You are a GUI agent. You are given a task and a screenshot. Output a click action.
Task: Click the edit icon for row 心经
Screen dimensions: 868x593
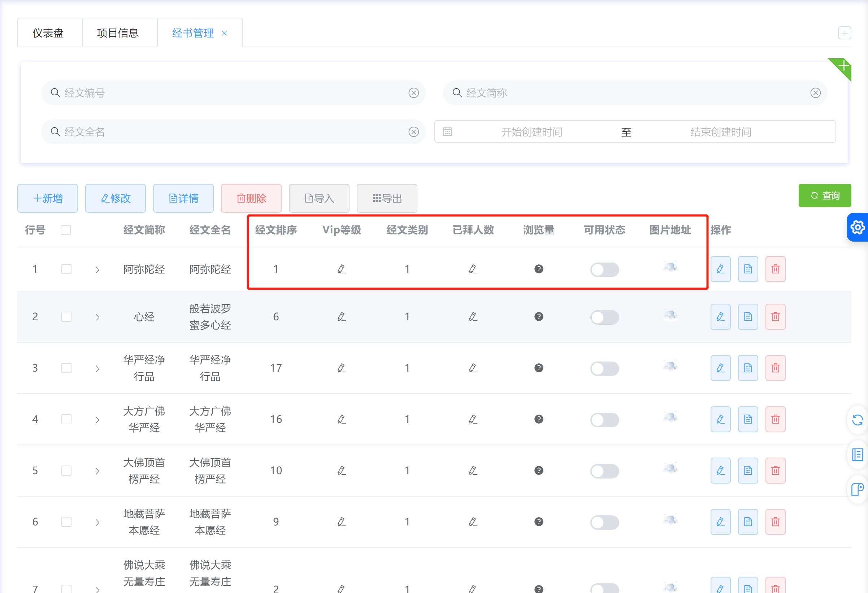720,317
